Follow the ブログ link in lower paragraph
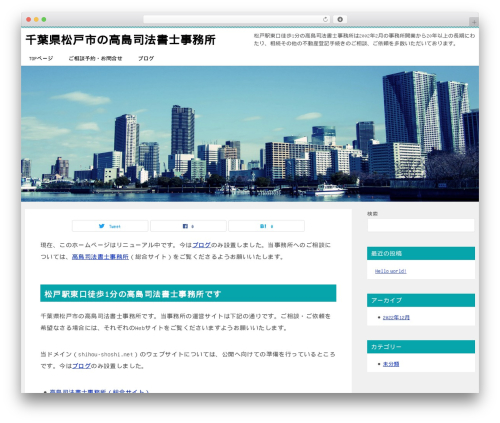500x423 pixels. pyautogui.click(x=81, y=366)
